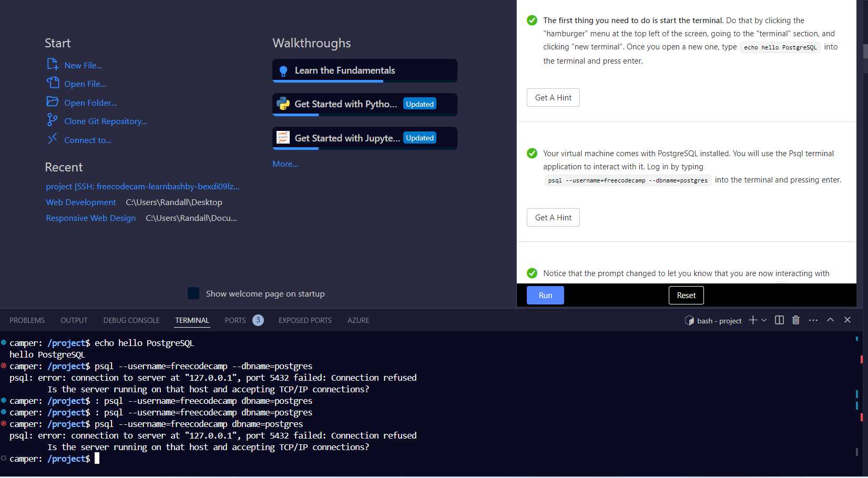Split the terminal using the split icon

coord(779,320)
